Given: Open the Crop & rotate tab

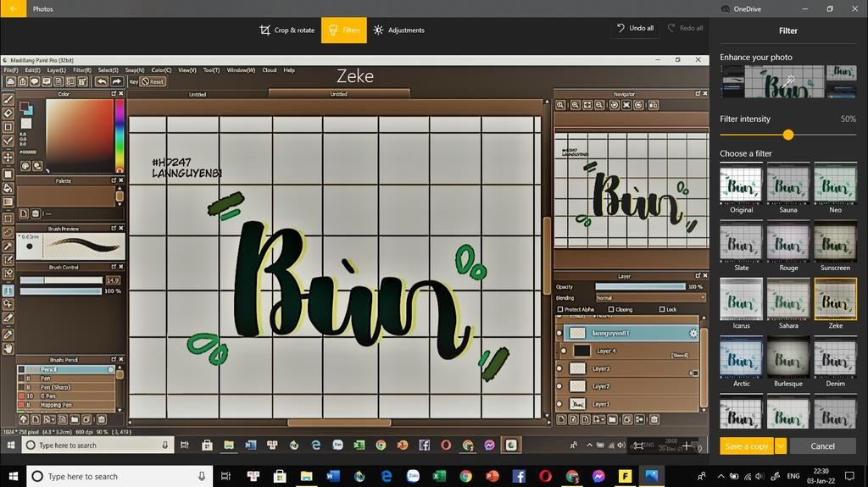Looking at the screenshot, I should (x=287, y=30).
